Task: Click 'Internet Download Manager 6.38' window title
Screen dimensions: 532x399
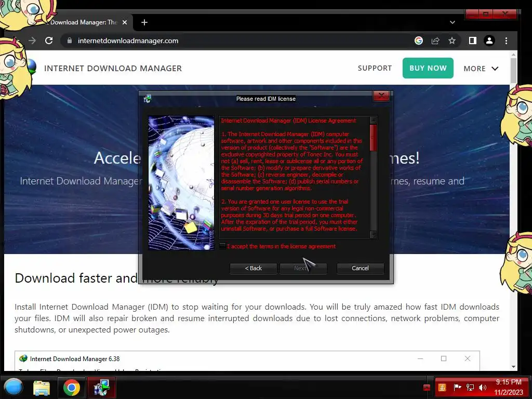Action: click(x=75, y=358)
